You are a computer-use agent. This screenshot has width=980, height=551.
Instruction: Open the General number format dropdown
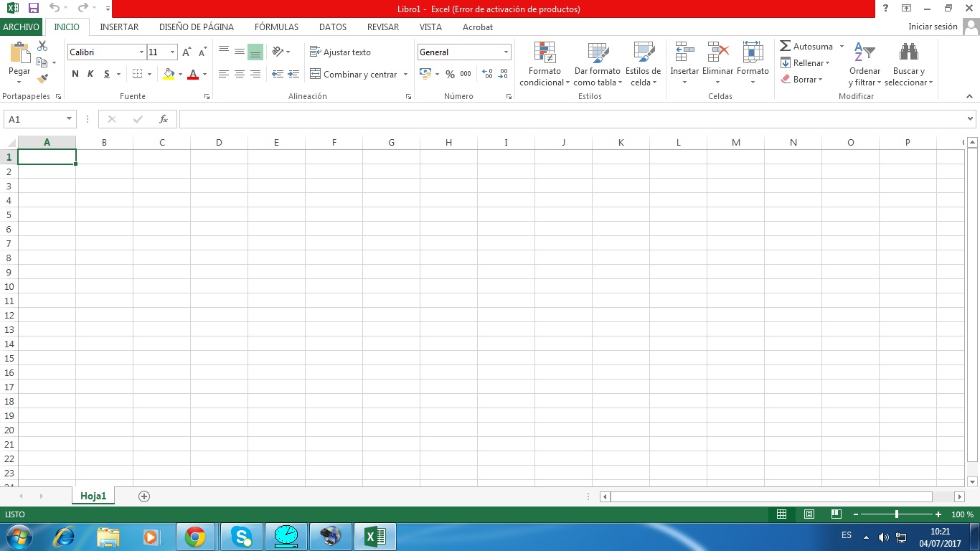coord(506,52)
